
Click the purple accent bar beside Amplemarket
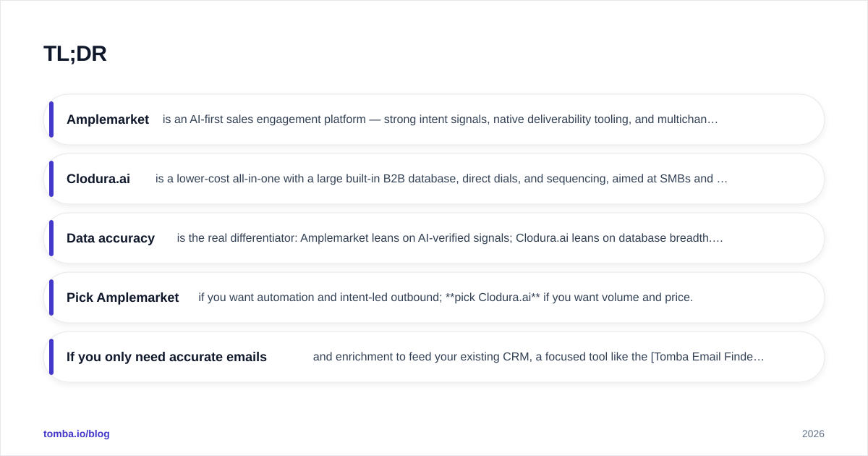[x=51, y=119]
